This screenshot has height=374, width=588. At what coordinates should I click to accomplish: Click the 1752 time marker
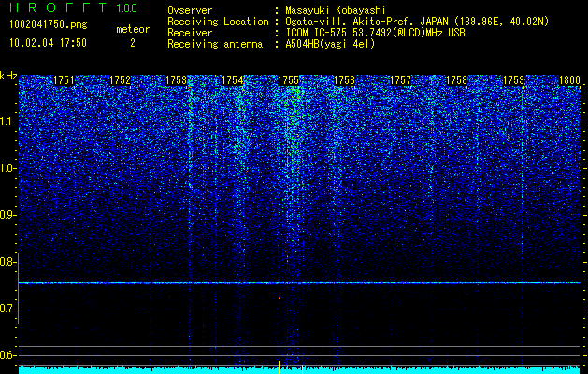[120, 80]
